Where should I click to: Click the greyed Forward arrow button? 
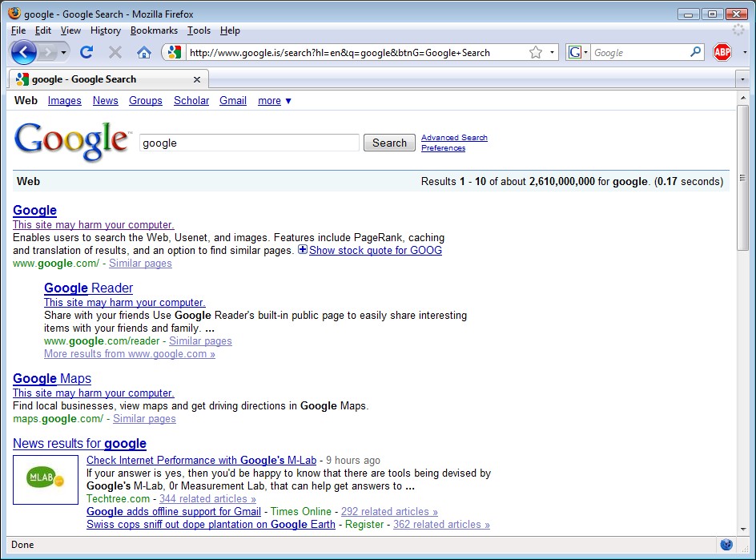coord(47,52)
